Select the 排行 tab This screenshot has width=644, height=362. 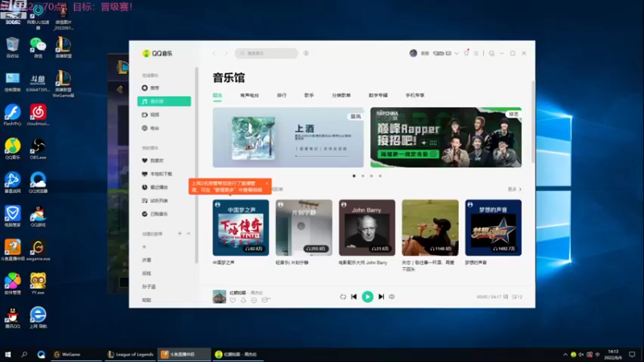281,95
